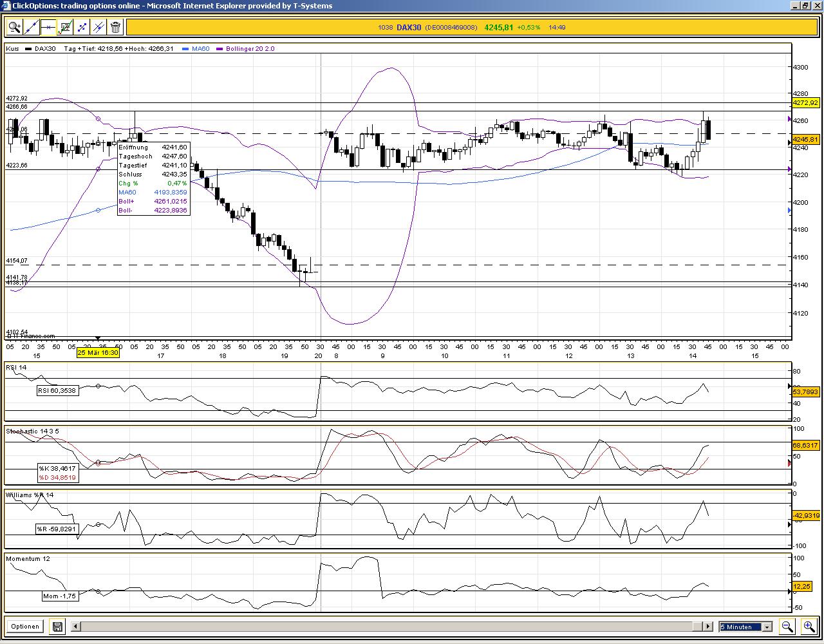Select the parallel channel lines tool

coord(98,27)
